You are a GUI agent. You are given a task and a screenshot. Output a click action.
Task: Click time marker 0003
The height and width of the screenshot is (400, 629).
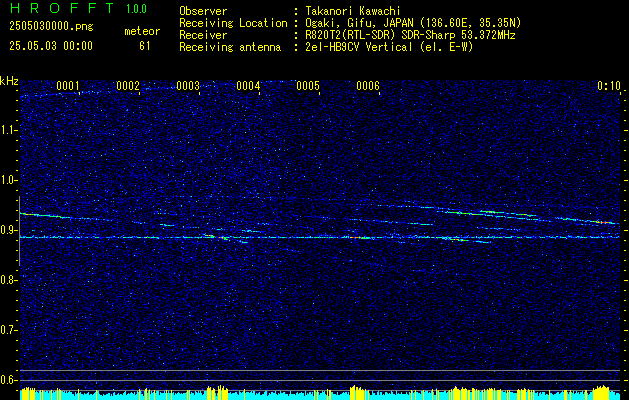click(x=188, y=86)
